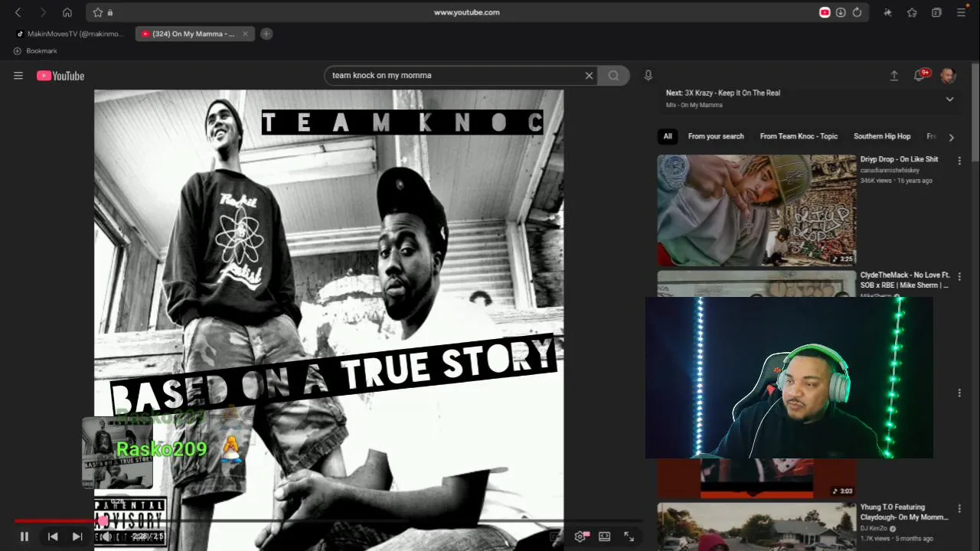Open the browser main menu icon
This screenshot has width=980, height=551.
pyautogui.click(x=961, y=12)
